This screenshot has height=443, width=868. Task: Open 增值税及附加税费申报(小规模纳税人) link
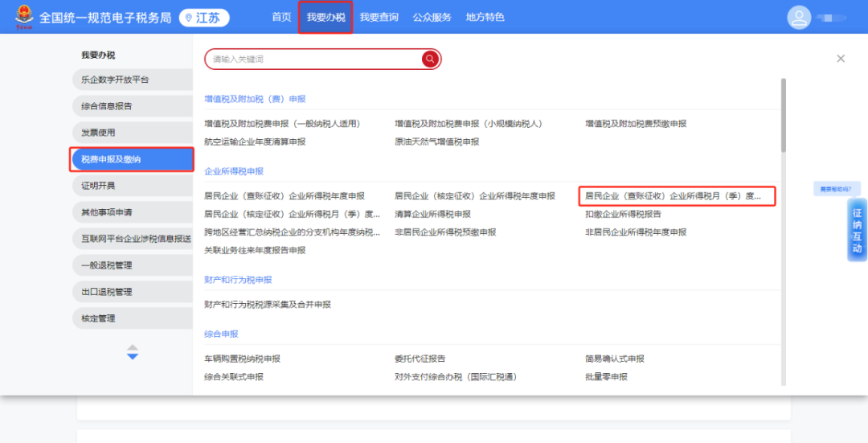[x=469, y=124]
